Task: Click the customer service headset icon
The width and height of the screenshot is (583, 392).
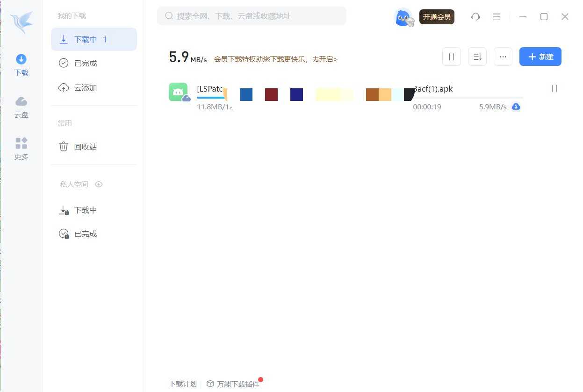Action: pyautogui.click(x=475, y=17)
